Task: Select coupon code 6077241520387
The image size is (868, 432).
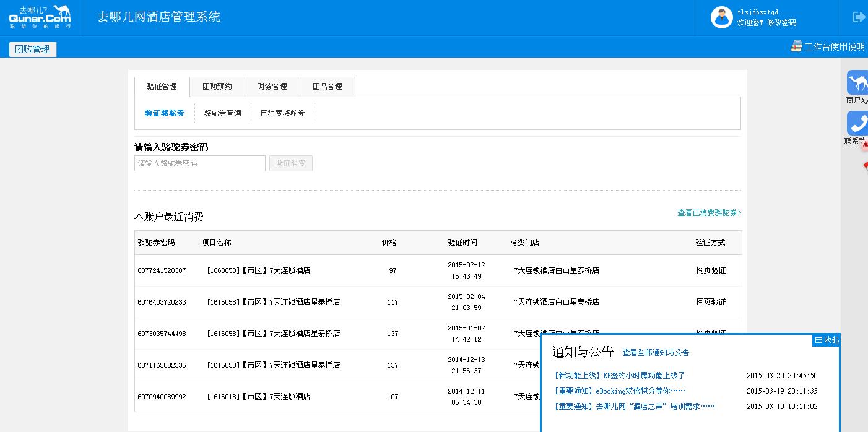Action: (162, 270)
